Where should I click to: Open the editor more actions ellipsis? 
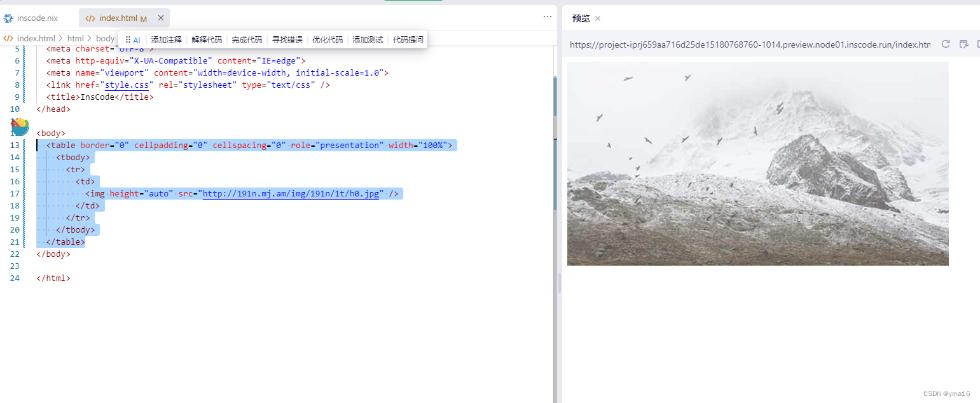[548, 17]
